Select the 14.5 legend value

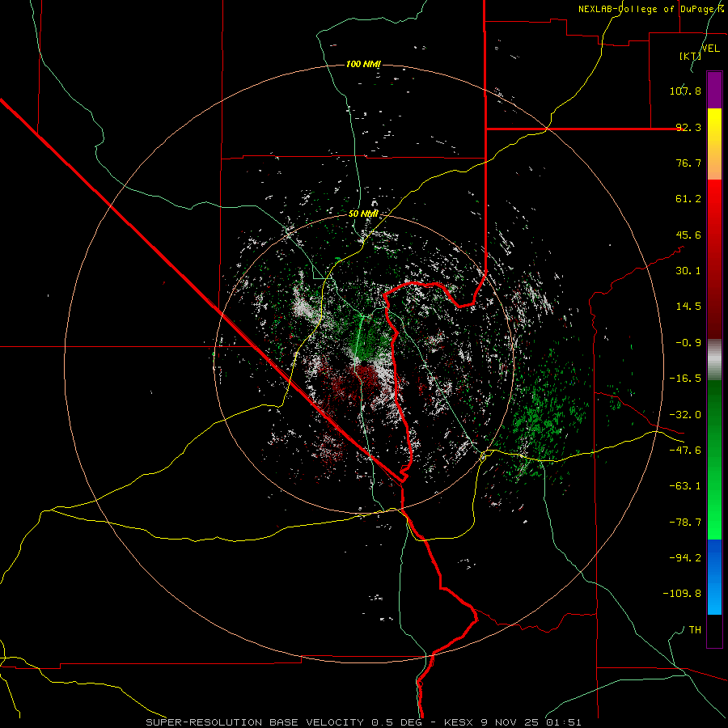point(688,307)
